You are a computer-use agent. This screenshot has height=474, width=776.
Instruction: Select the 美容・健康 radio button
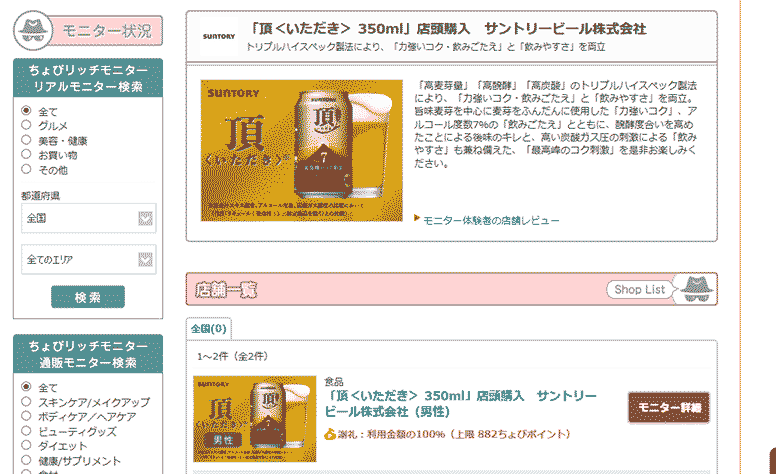coord(26,140)
